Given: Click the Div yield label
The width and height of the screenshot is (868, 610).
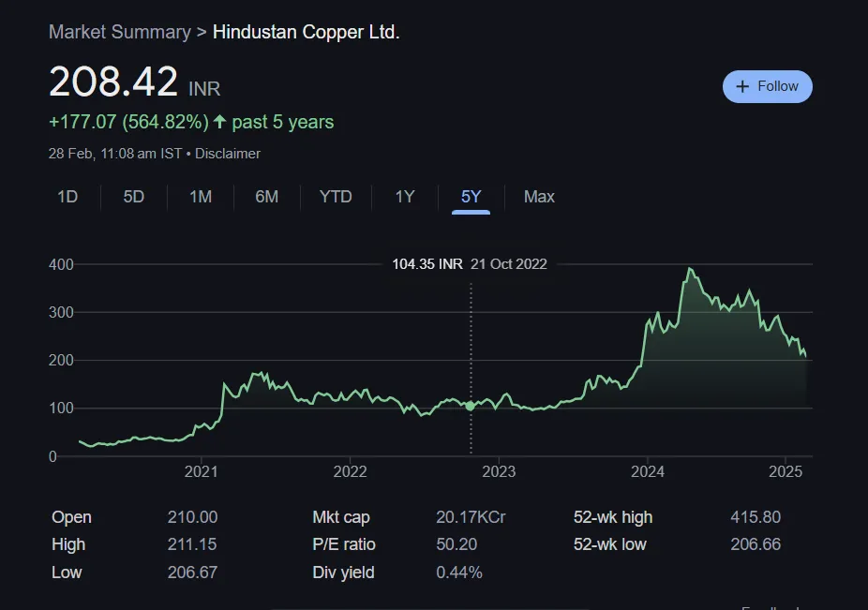Looking at the screenshot, I should 343,572.
